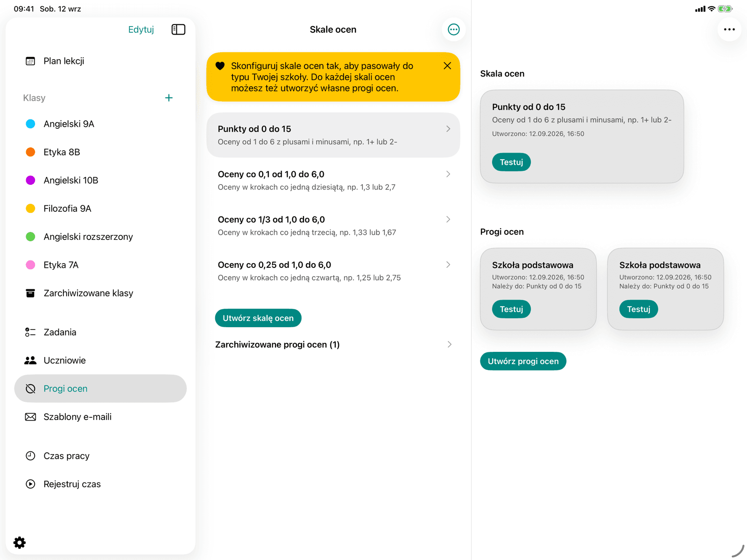Screen dimensions: 747x560
Task: Select Oceny co 1/3 od 1,0 do 6,0
Action: [x=333, y=225]
